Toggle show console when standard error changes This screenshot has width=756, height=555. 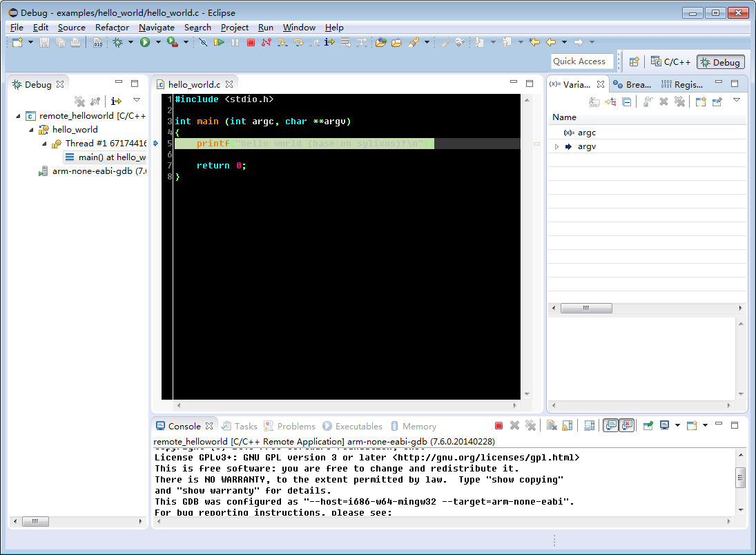[x=626, y=425]
